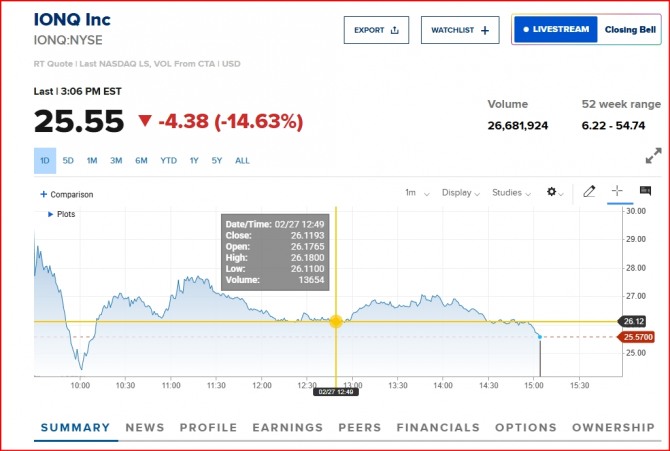Image resolution: width=670 pixels, height=451 pixels.
Task: Open chart settings gear
Action: click(552, 192)
